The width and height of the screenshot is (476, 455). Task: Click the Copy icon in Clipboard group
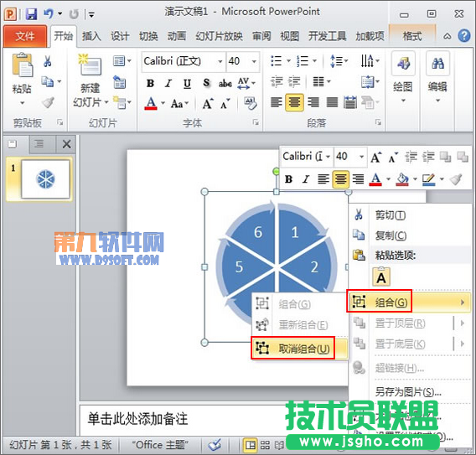coord(48,81)
